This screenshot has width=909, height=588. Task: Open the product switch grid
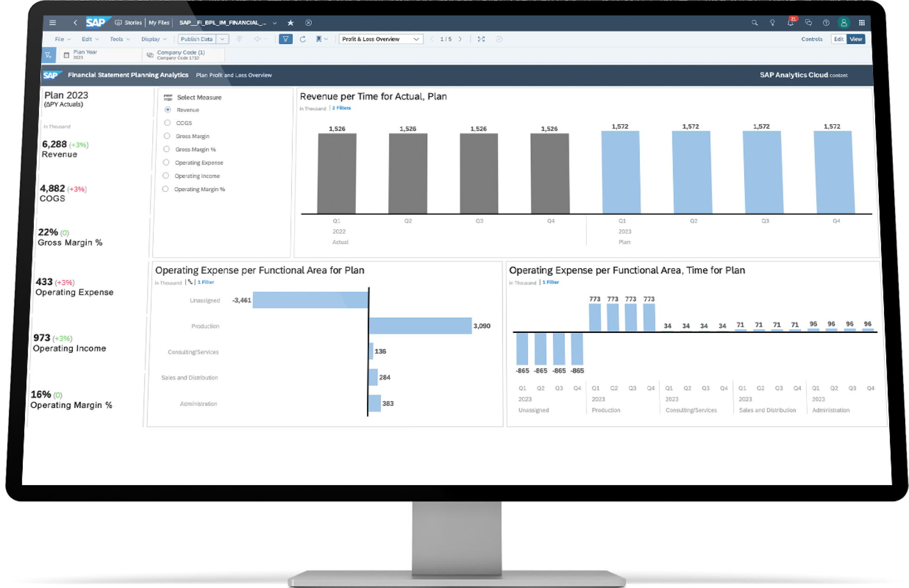862,23
